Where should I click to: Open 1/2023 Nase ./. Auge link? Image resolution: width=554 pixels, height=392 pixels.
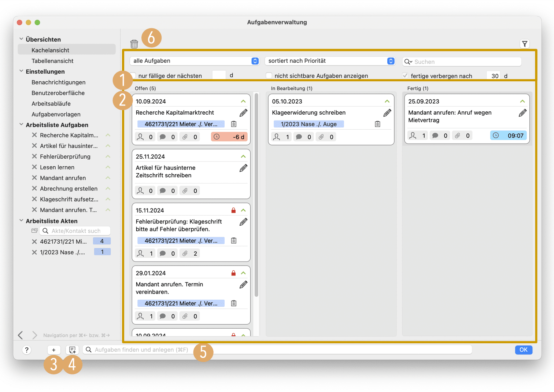click(309, 124)
